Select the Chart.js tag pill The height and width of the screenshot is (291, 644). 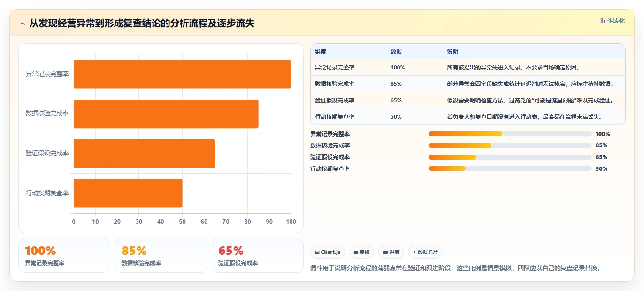click(x=328, y=252)
